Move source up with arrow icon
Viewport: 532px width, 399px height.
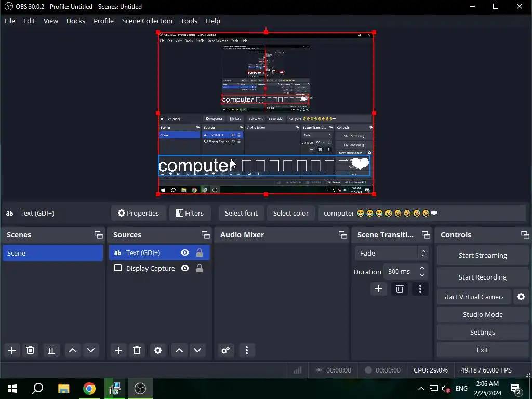click(179, 350)
